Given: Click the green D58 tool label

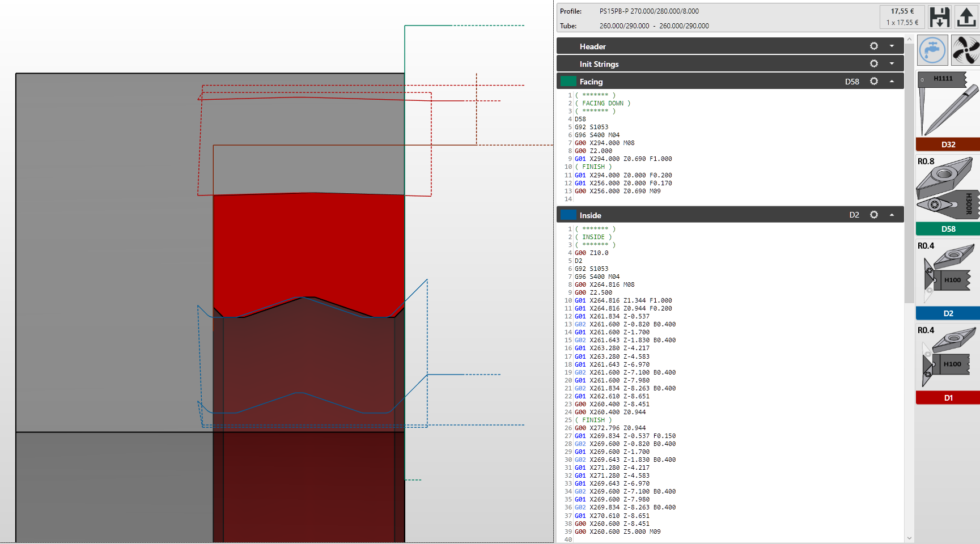Looking at the screenshot, I should pos(948,229).
